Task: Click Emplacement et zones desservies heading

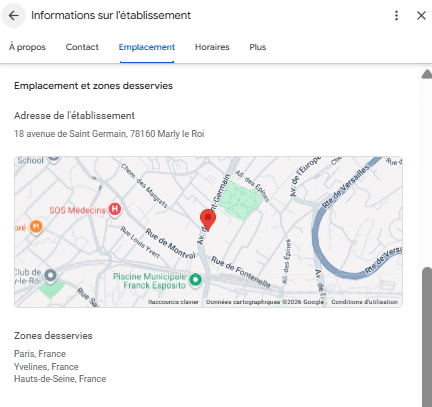Action: pyautogui.click(x=93, y=86)
